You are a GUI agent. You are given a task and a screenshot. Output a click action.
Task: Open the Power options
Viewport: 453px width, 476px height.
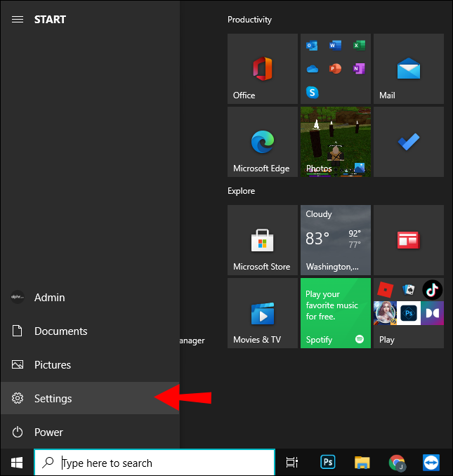[90, 432]
